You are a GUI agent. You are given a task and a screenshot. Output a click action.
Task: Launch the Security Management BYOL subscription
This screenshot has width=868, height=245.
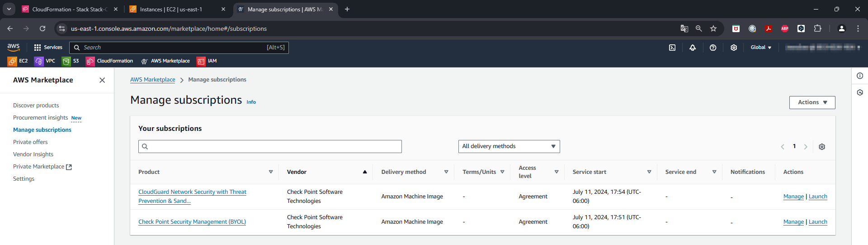(818, 222)
